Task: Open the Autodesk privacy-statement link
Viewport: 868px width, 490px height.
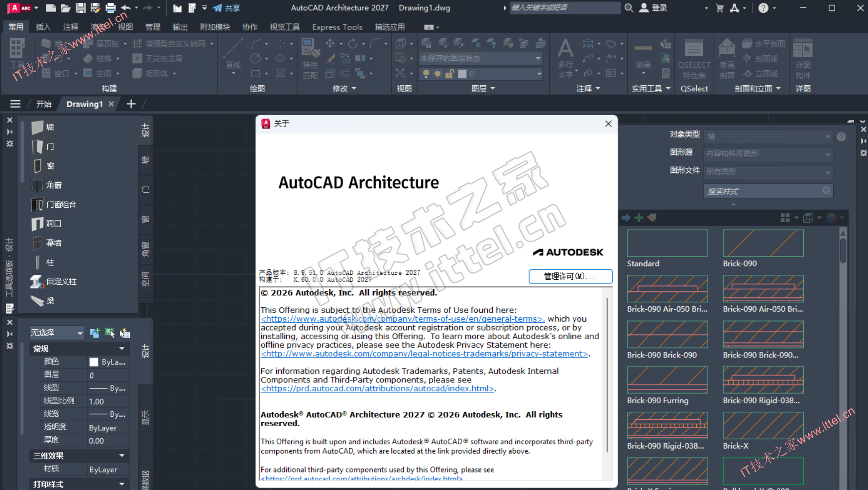Action: tap(425, 354)
